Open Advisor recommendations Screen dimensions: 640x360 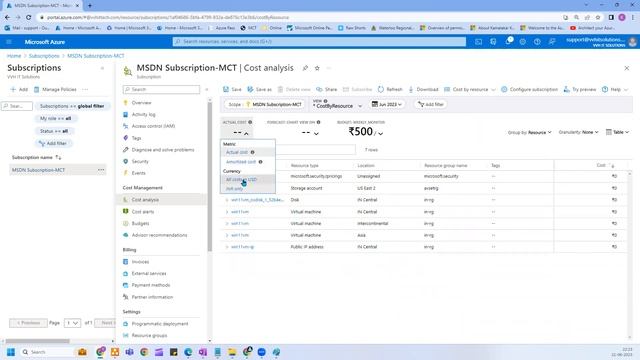[159, 235]
